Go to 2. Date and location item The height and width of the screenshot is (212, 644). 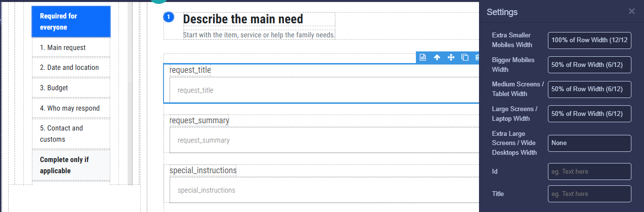[71, 67]
